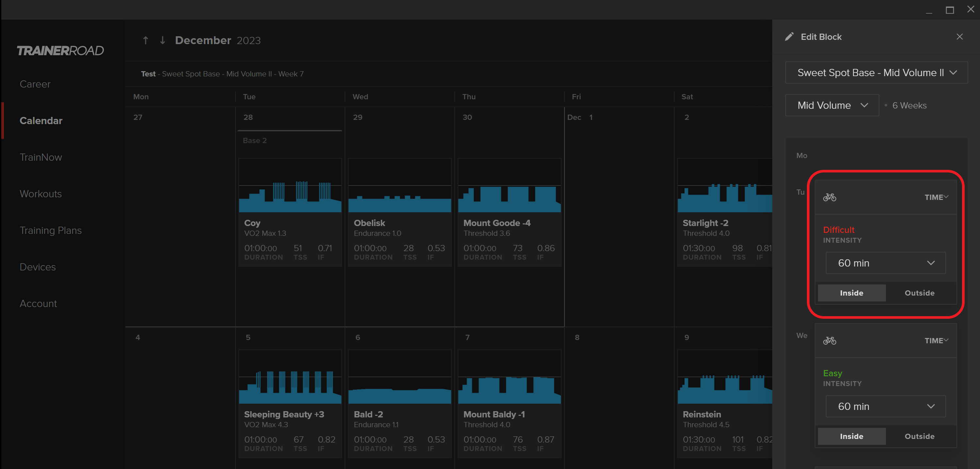The width and height of the screenshot is (980, 469).
Task: Maximize the application window
Action: 950,10
